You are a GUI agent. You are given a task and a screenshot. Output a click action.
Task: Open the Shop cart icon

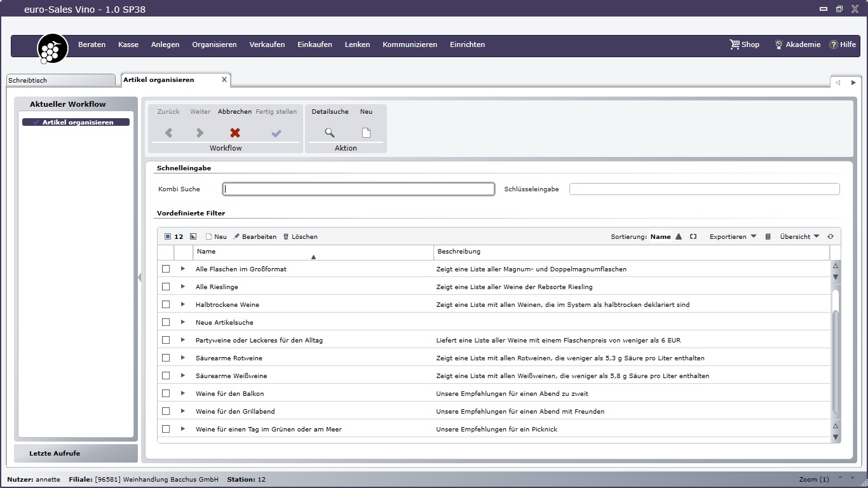[x=735, y=44]
